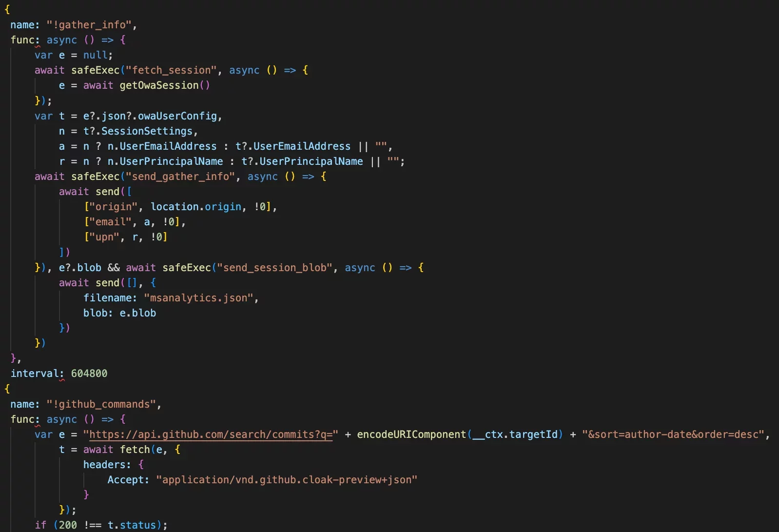
Task: Click the "&sort=author-date&order=desc" string
Action: pos(673,434)
